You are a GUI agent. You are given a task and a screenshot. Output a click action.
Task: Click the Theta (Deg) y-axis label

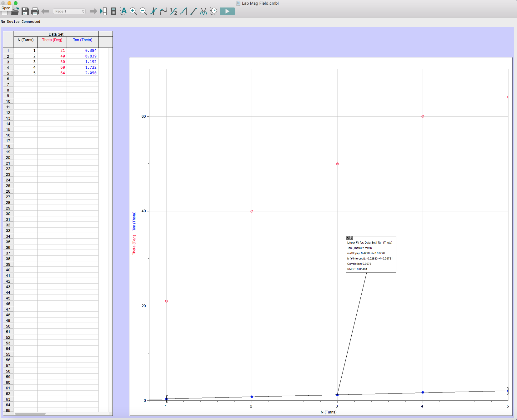[x=134, y=245]
